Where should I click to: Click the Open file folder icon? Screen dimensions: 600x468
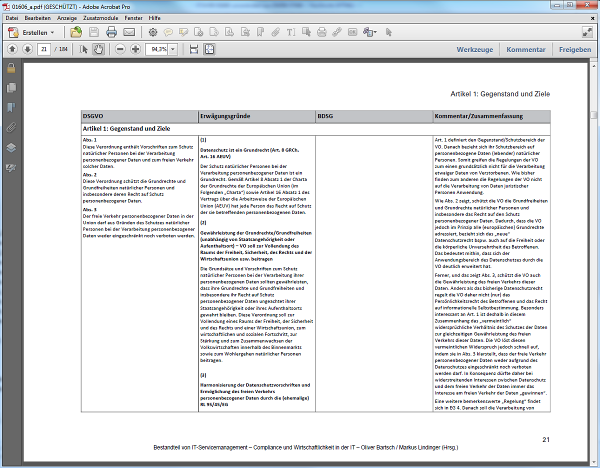point(76,32)
